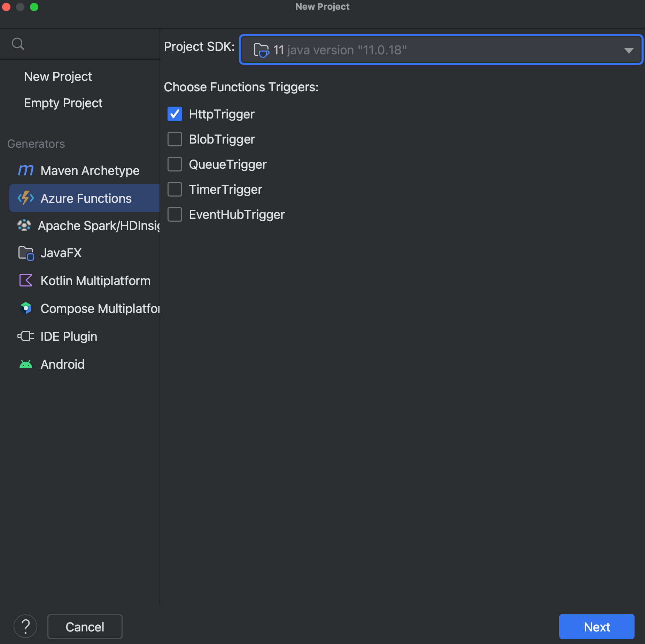Click the Next button
The height and width of the screenshot is (644, 645).
596,626
